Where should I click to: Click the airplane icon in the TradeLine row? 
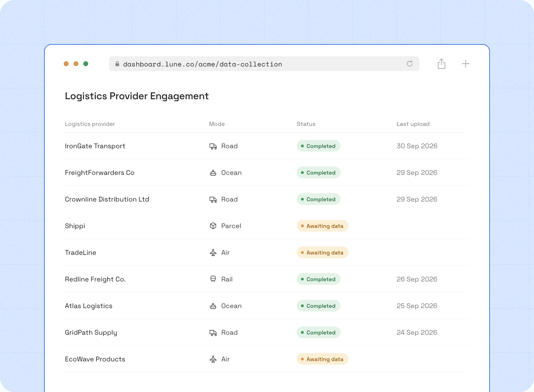click(213, 253)
